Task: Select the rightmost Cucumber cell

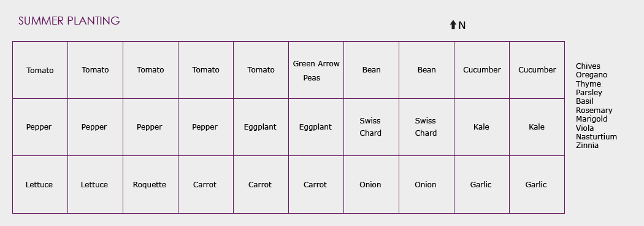Action: point(537,70)
